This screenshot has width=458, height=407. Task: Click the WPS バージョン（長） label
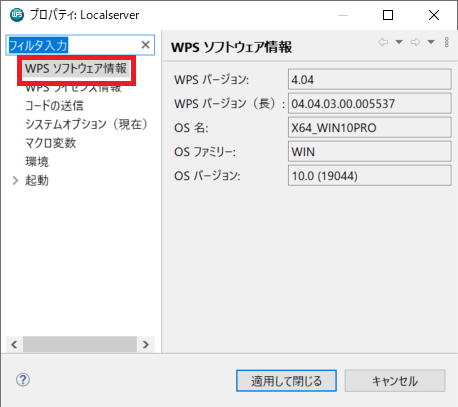tap(230, 104)
